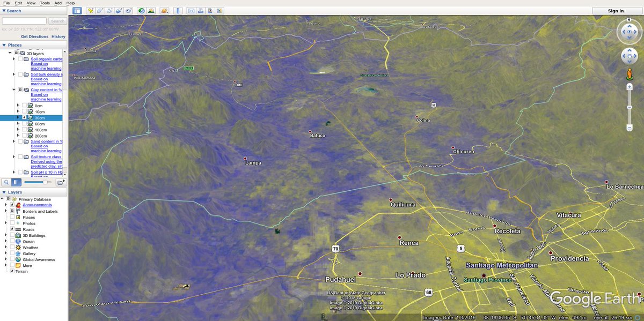Add a new placemark
The height and width of the screenshot is (321, 644).
tap(91, 10)
